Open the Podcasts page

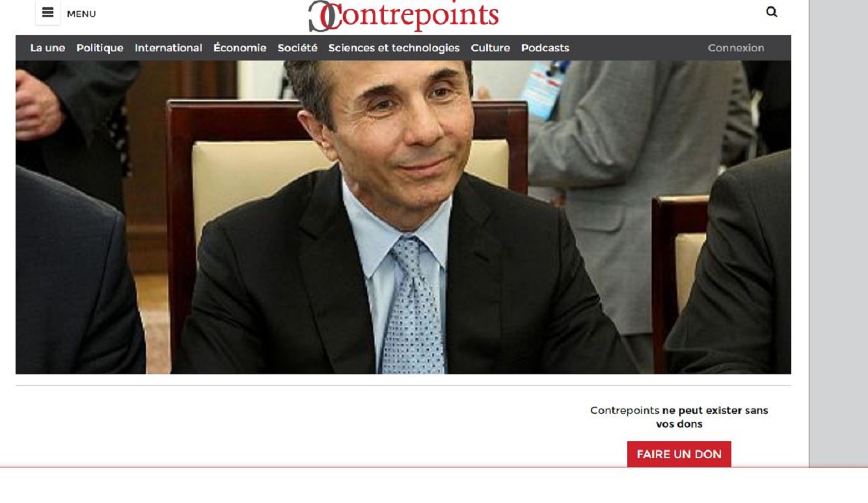tap(545, 48)
